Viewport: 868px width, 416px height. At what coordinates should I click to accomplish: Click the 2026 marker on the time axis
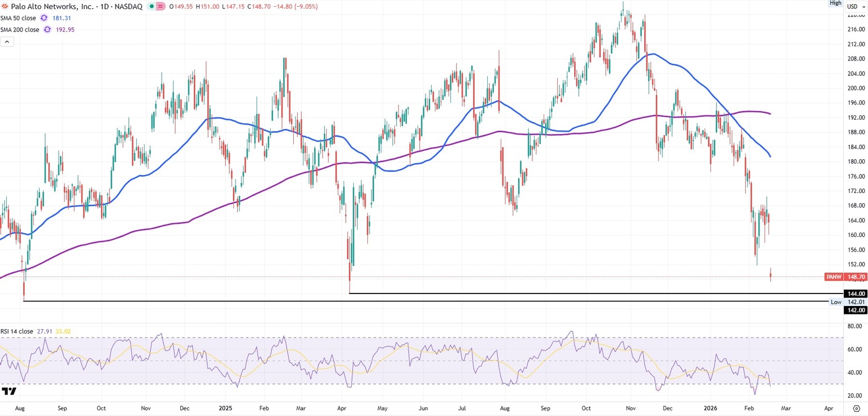pos(710,408)
